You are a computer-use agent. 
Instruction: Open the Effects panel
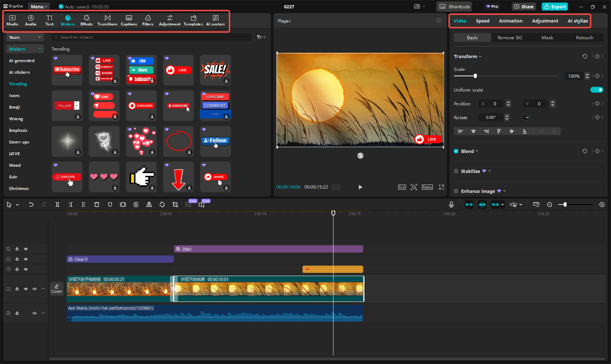[x=87, y=20]
